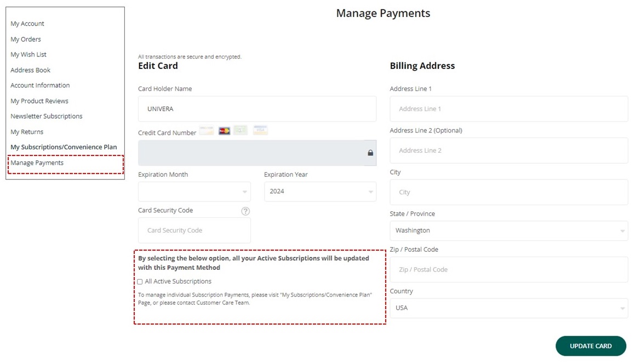
Task: Click the Discover card logo
Action: [x=207, y=131]
